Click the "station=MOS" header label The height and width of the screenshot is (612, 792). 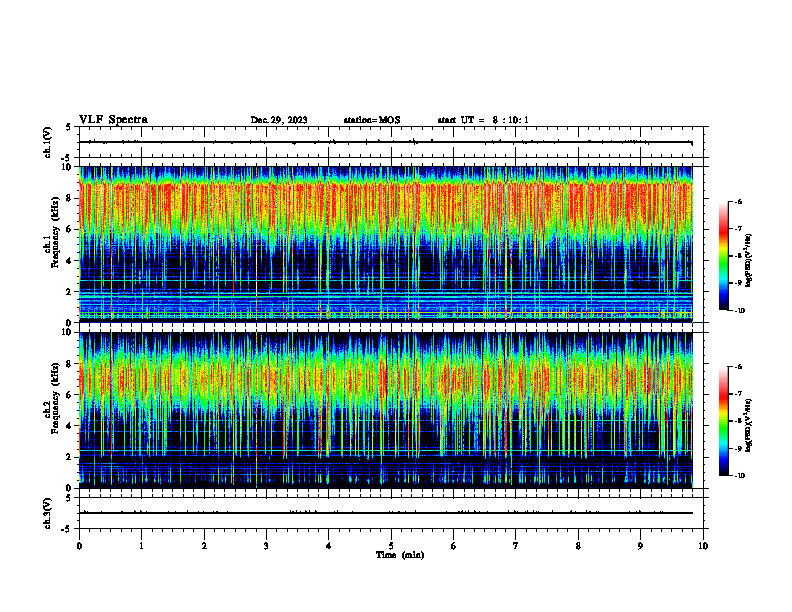372,120
